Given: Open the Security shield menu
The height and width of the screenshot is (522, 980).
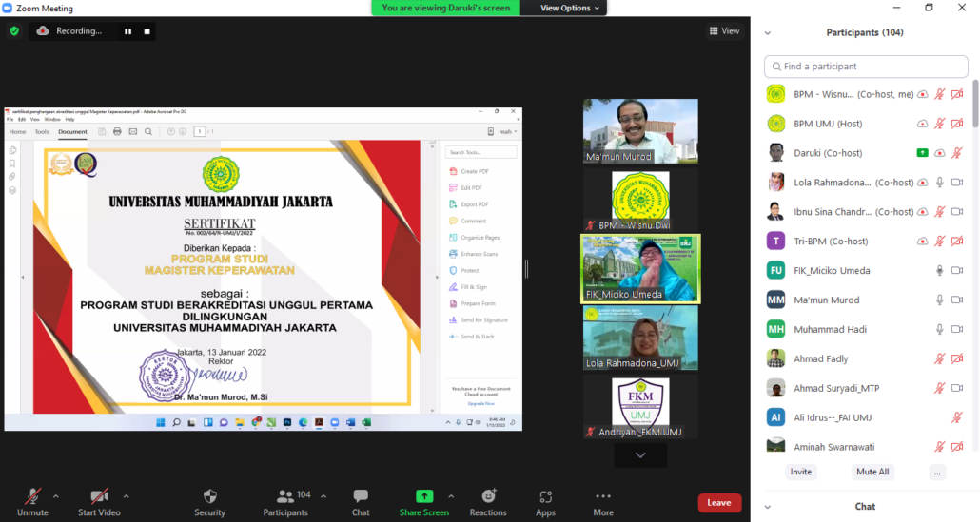Looking at the screenshot, I should [210, 496].
